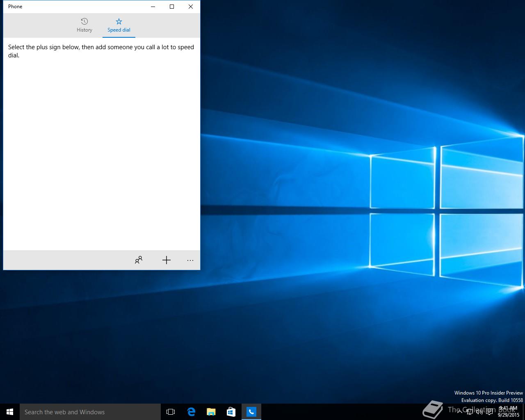Open contacts via the people icon

click(139, 260)
